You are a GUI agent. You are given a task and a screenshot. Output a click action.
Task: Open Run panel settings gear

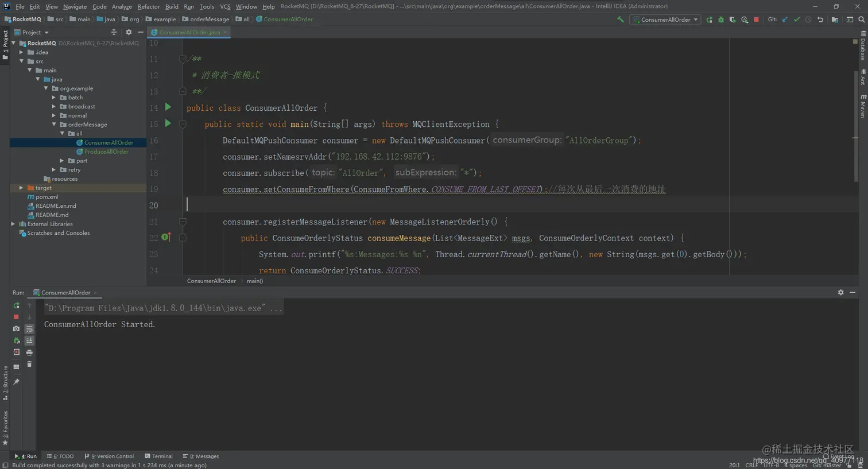coord(840,292)
